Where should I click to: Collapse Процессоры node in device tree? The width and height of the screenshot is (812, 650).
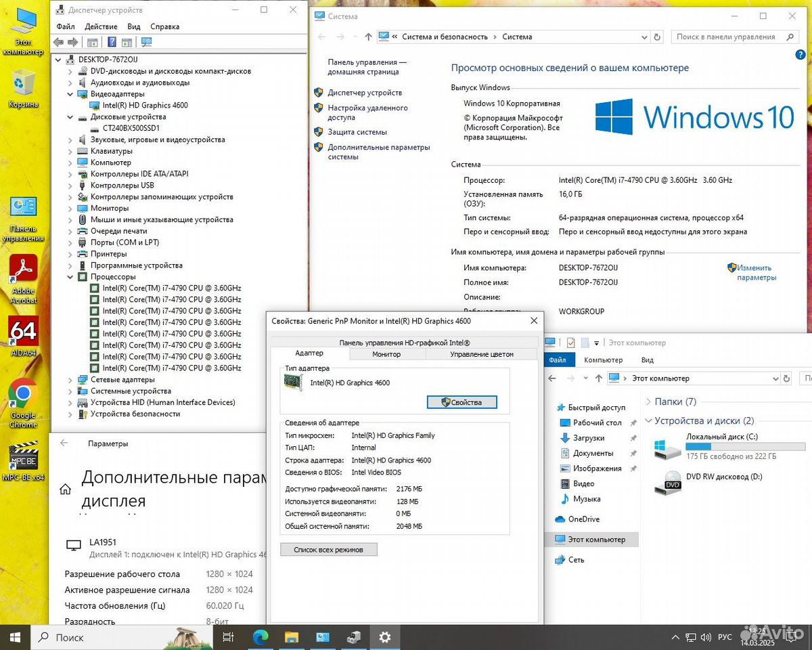(70, 277)
